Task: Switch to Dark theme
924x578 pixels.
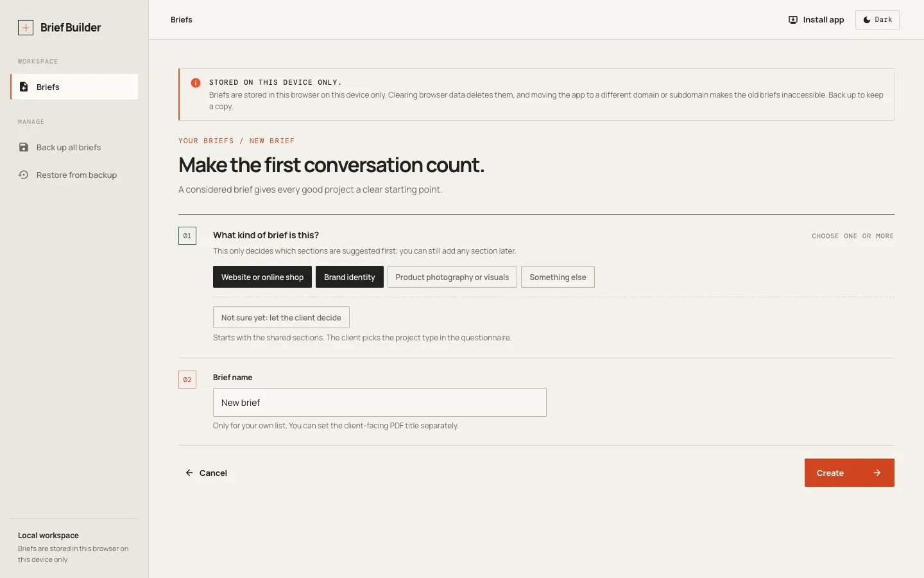Action: (877, 20)
